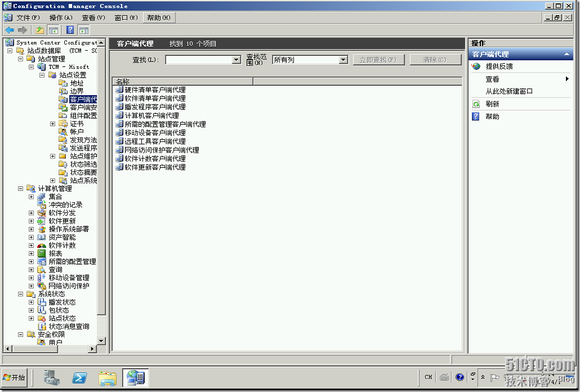Image resolution: width=580 pixels, height=392 pixels.
Task: Click the 计算机客户端代理 item icon
Action: coord(119,115)
